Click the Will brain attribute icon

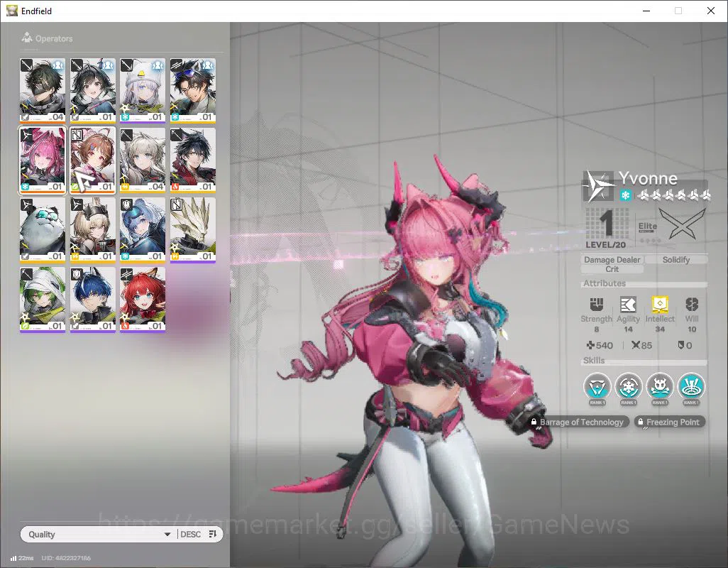click(x=692, y=305)
